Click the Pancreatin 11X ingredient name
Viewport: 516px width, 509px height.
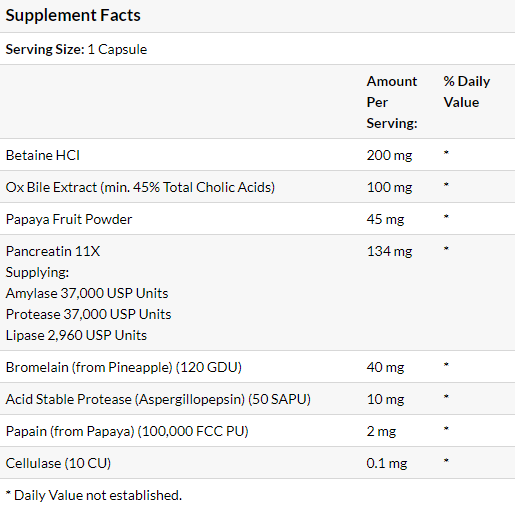(53, 251)
